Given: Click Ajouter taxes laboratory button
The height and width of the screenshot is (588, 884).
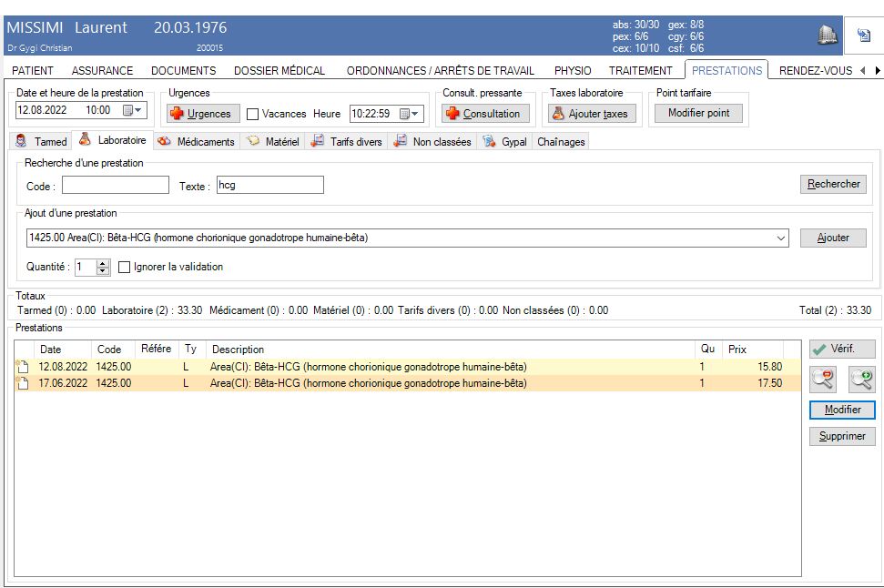Looking at the screenshot, I should [592, 114].
